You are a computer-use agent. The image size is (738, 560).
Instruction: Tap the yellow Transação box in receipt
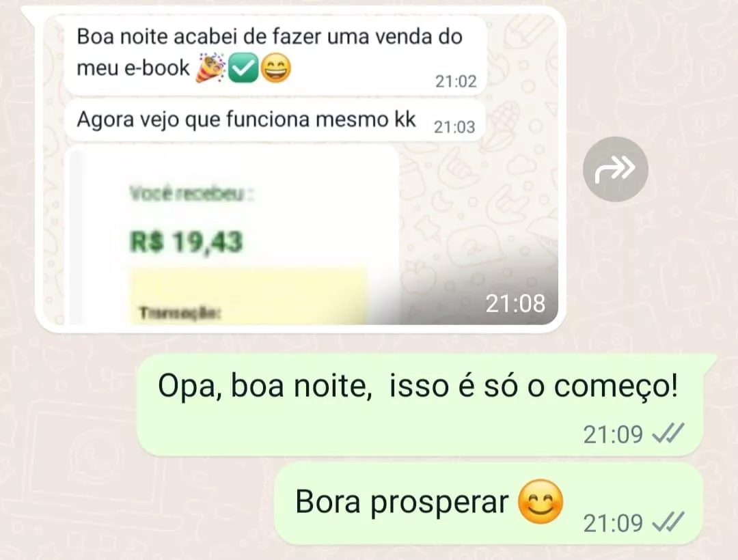(x=248, y=296)
